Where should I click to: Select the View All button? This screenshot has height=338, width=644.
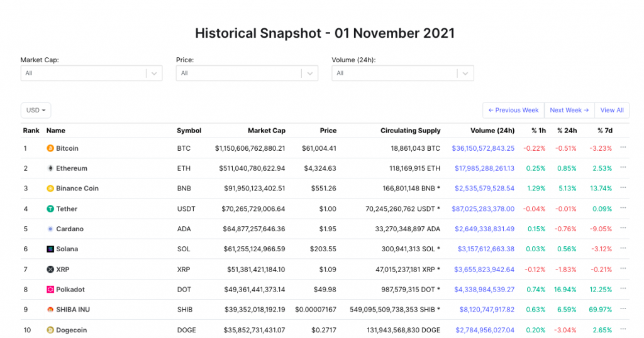pyautogui.click(x=612, y=111)
